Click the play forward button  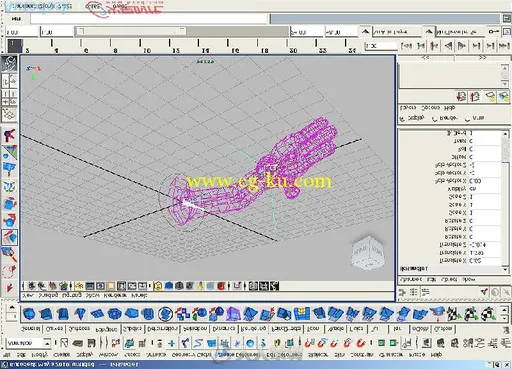pyautogui.click(x=462, y=46)
